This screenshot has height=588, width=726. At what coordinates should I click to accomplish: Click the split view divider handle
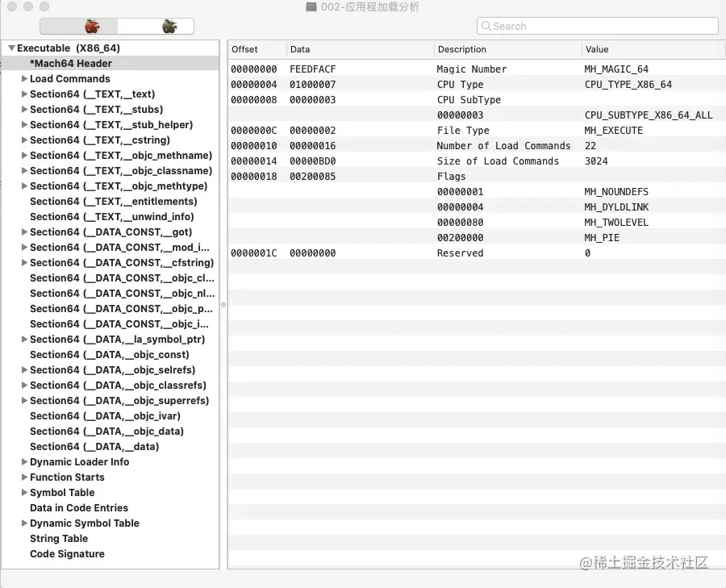[x=223, y=305]
